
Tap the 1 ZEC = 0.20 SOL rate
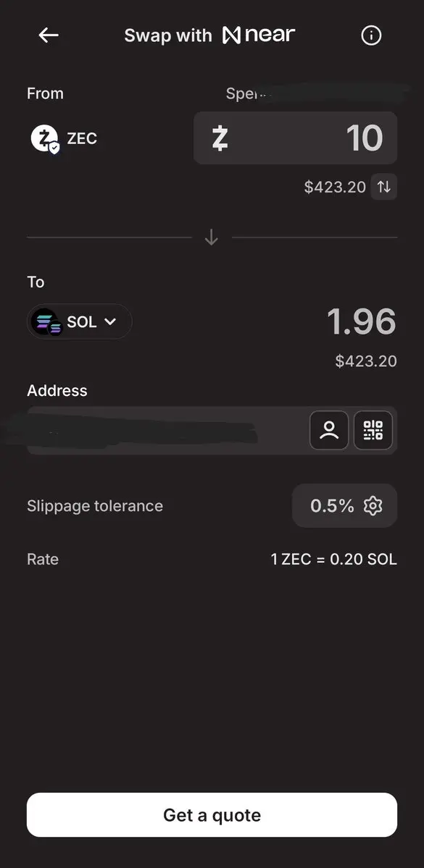point(333,559)
